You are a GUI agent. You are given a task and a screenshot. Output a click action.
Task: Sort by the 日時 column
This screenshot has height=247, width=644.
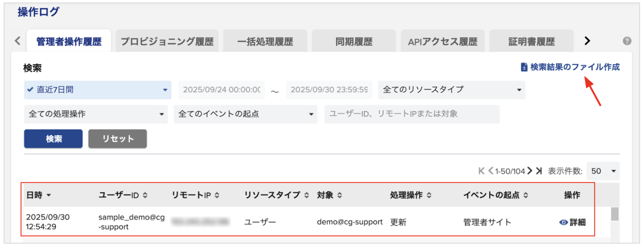pyautogui.click(x=39, y=195)
